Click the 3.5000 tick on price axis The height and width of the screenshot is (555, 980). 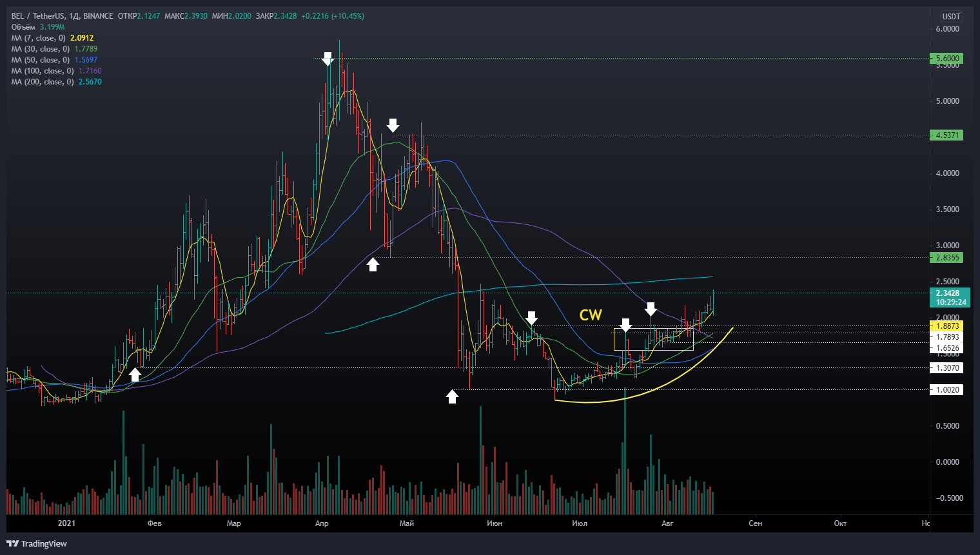point(947,209)
